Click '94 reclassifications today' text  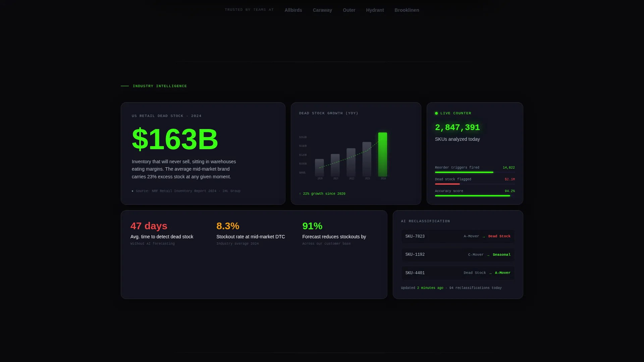[475, 288]
